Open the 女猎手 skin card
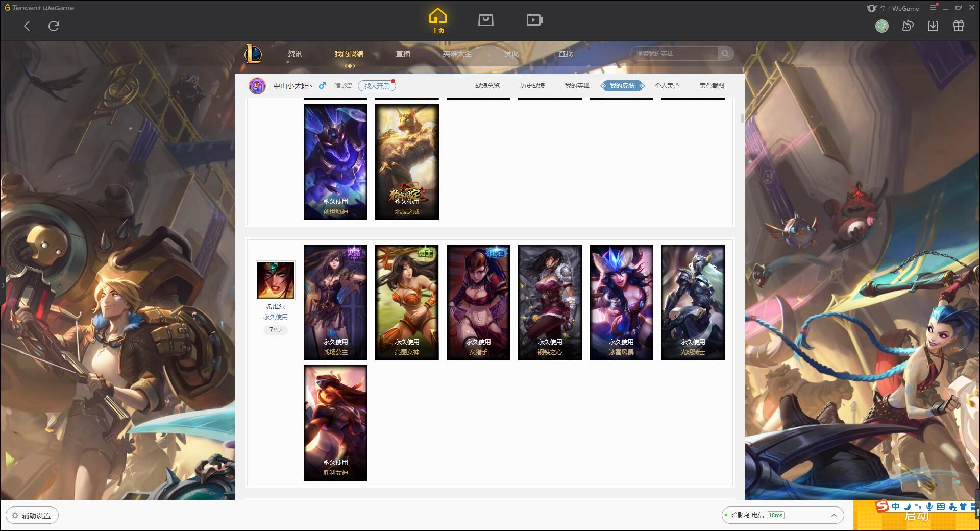 pos(478,302)
